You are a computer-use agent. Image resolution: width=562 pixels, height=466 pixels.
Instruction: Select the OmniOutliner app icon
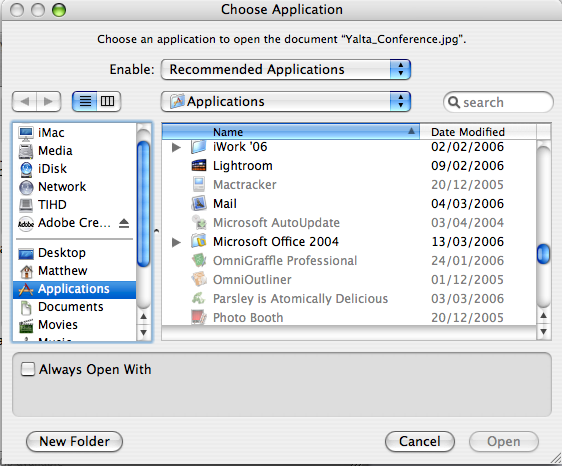point(199,280)
